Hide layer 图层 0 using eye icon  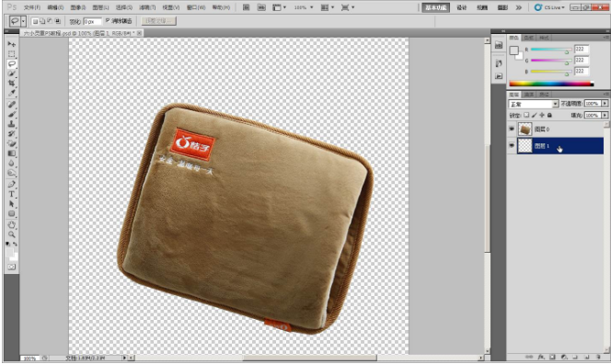pyautogui.click(x=512, y=130)
